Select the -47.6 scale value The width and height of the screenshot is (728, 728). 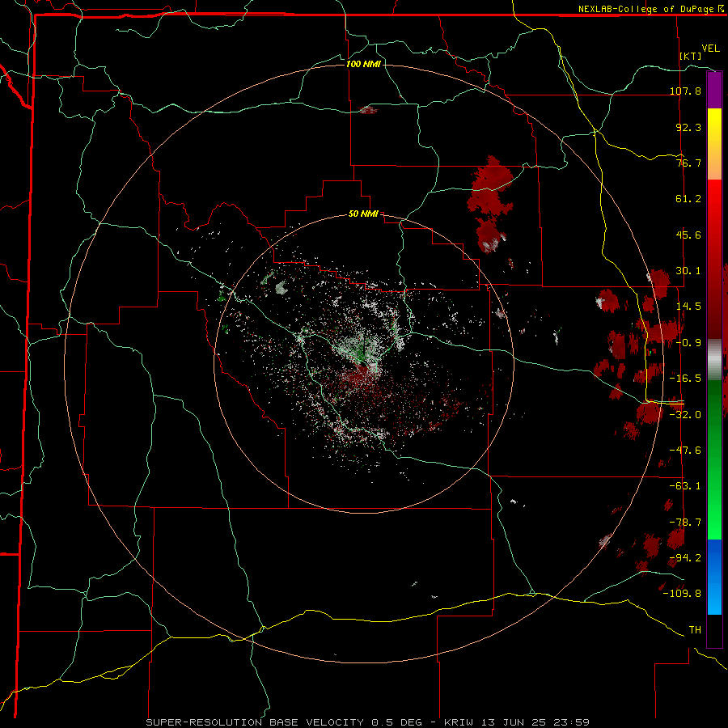(685, 451)
